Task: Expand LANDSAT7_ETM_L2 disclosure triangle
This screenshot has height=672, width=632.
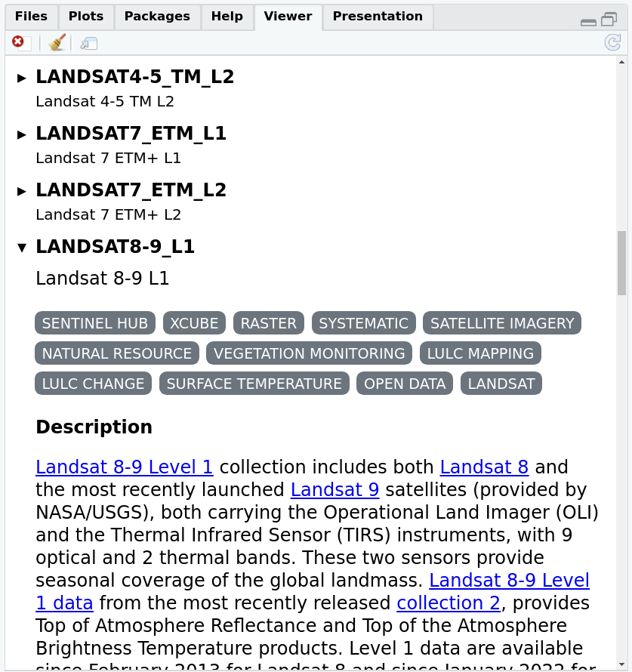Action: click(x=22, y=191)
